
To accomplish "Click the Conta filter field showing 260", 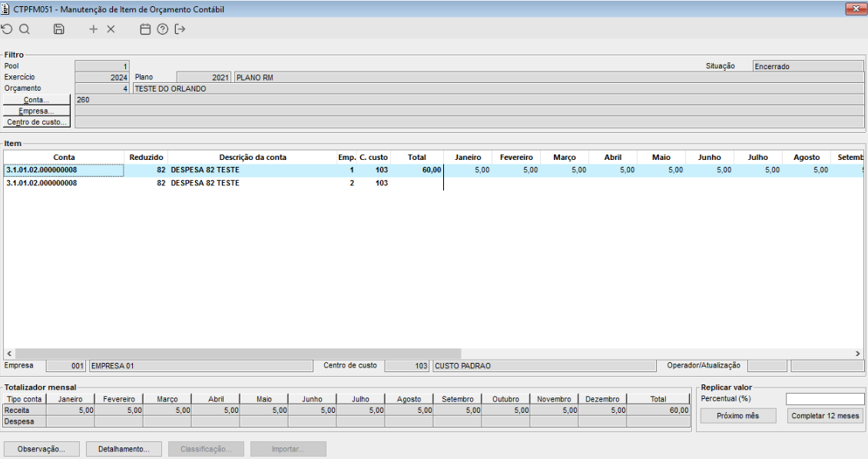I will [x=469, y=100].
